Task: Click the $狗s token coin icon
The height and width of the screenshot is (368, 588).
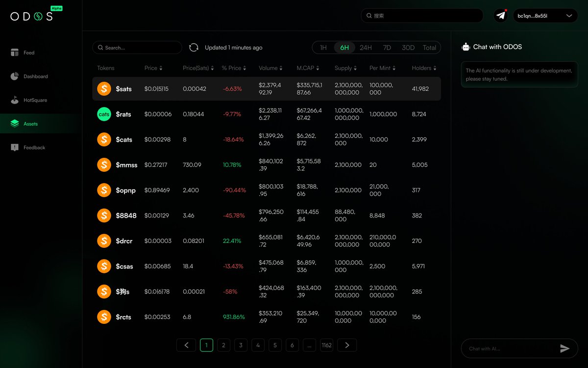Action: [x=104, y=291]
